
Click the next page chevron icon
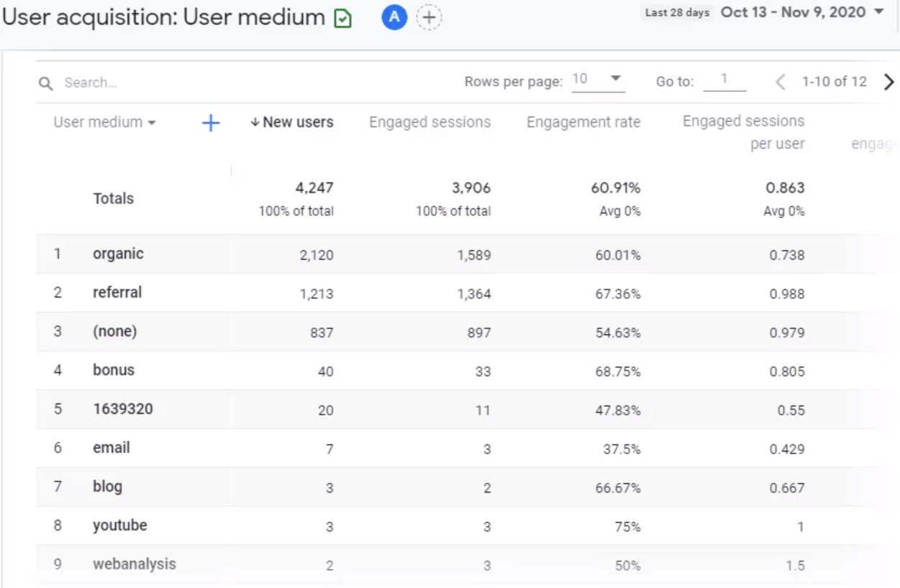(889, 82)
